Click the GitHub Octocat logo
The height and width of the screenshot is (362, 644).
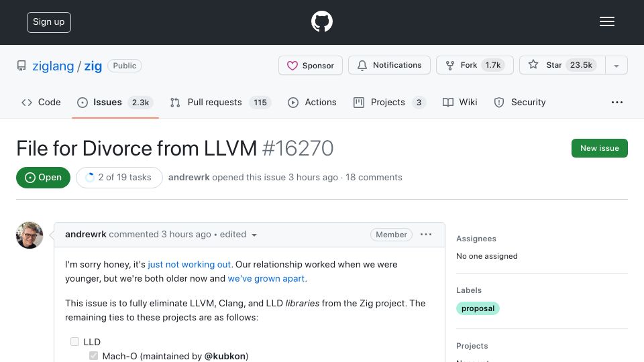pos(321,21)
